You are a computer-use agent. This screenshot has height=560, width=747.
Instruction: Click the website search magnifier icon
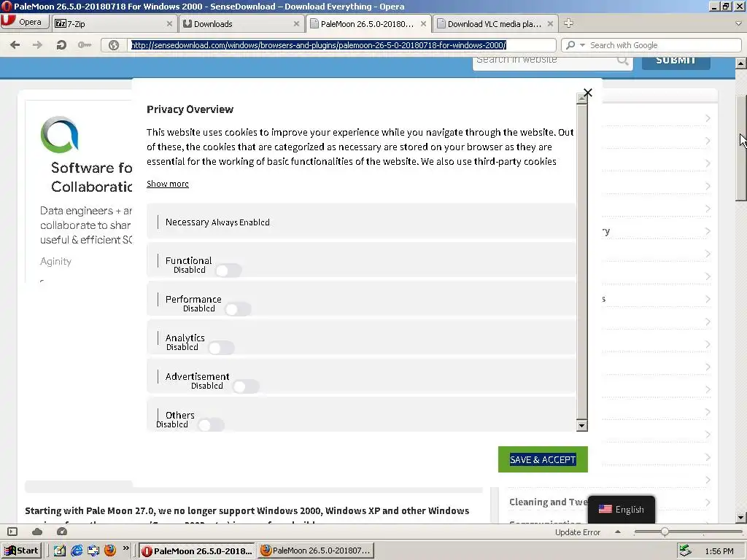click(x=622, y=61)
